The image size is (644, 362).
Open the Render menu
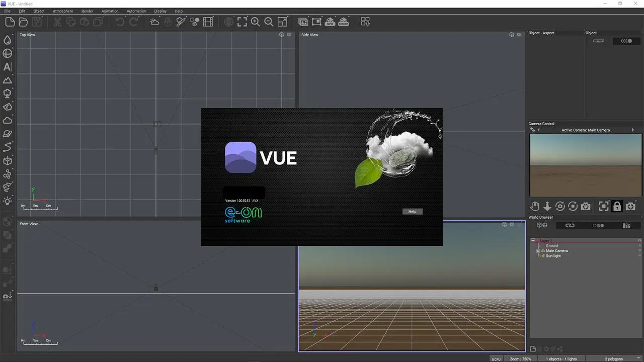[87, 11]
